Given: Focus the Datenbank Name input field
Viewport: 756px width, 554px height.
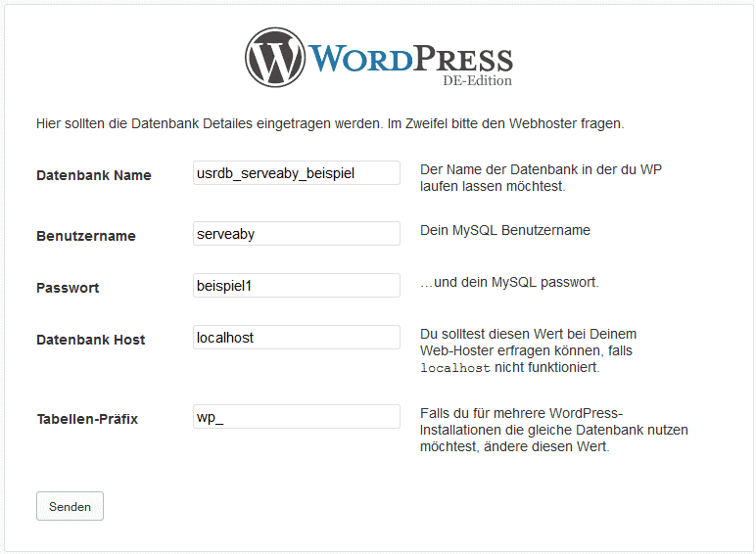Looking at the screenshot, I should (x=297, y=173).
